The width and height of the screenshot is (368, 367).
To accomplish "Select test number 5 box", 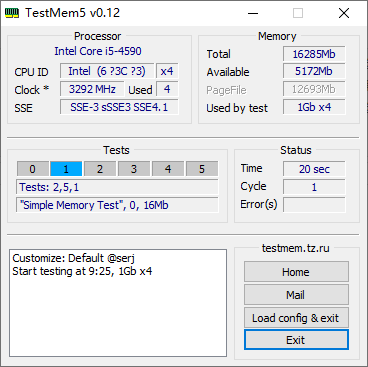I will [x=202, y=169].
